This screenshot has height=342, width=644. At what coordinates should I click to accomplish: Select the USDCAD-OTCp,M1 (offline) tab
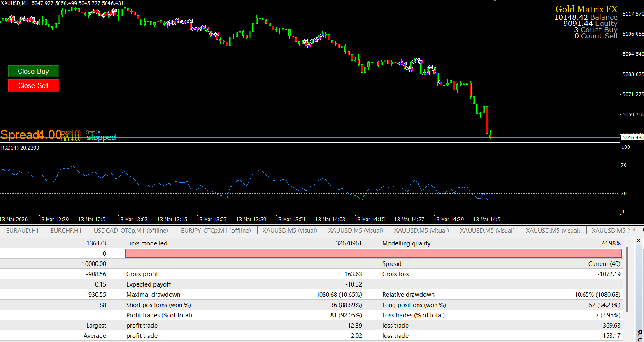click(131, 231)
